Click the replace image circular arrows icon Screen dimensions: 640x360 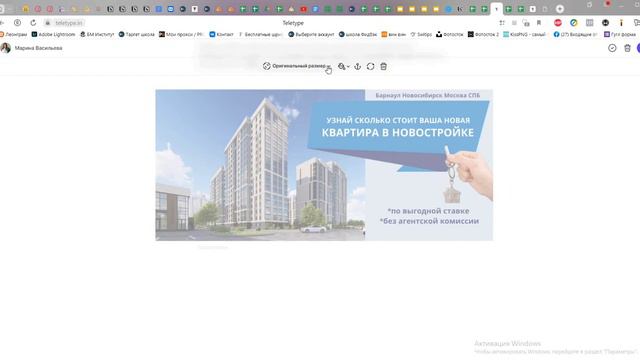coord(370,66)
